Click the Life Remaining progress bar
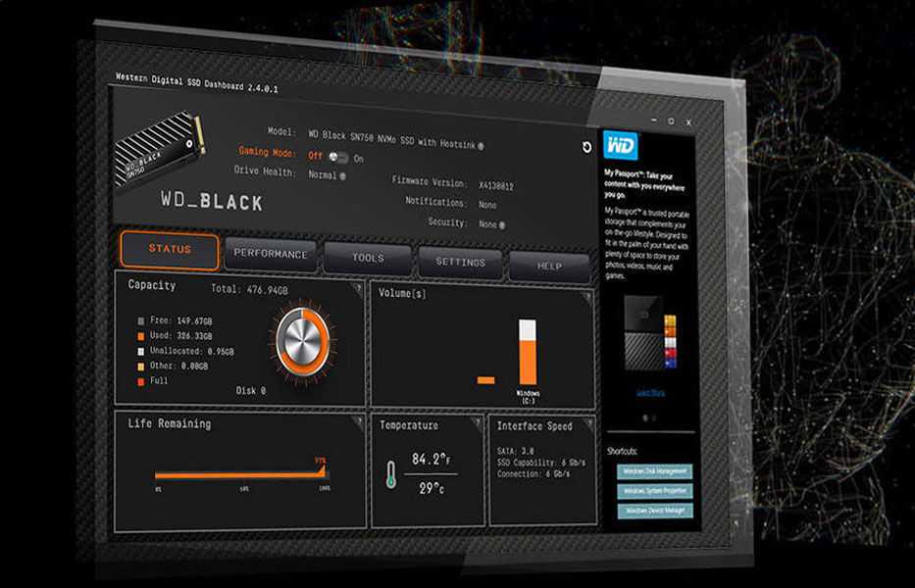Screen dimensions: 915x588 (x=239, y=475)
